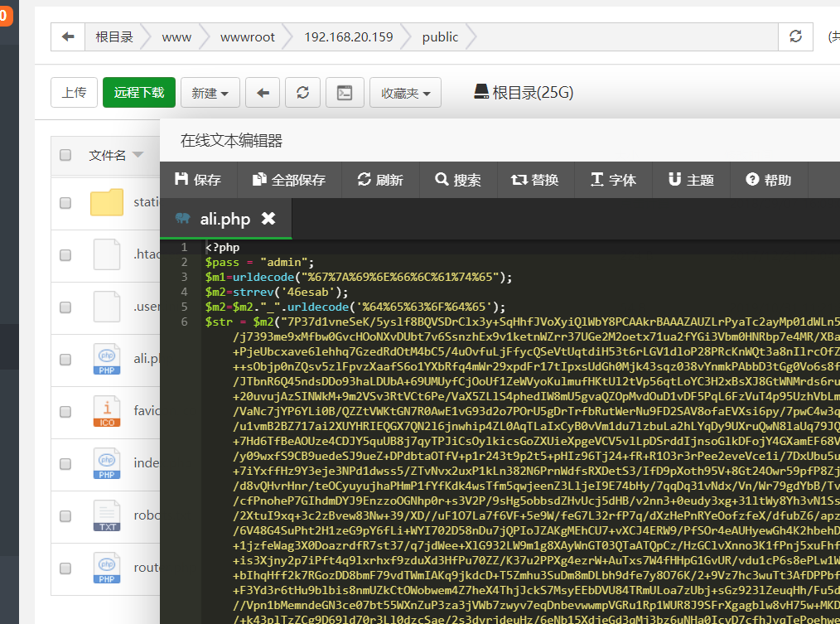Open 替换 replace in editor
Viewport: 840px width, 624px height.
[x=535, y=180]
